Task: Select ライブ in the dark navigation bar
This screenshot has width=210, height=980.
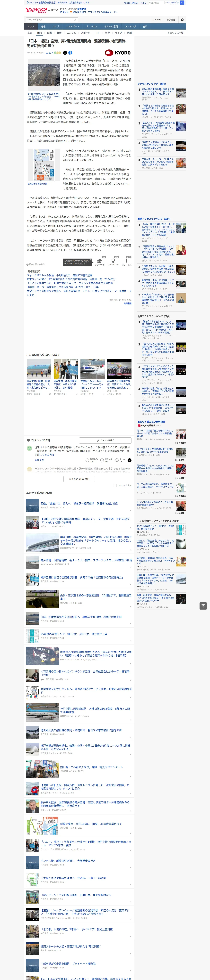Action: (x=56, y=27)
